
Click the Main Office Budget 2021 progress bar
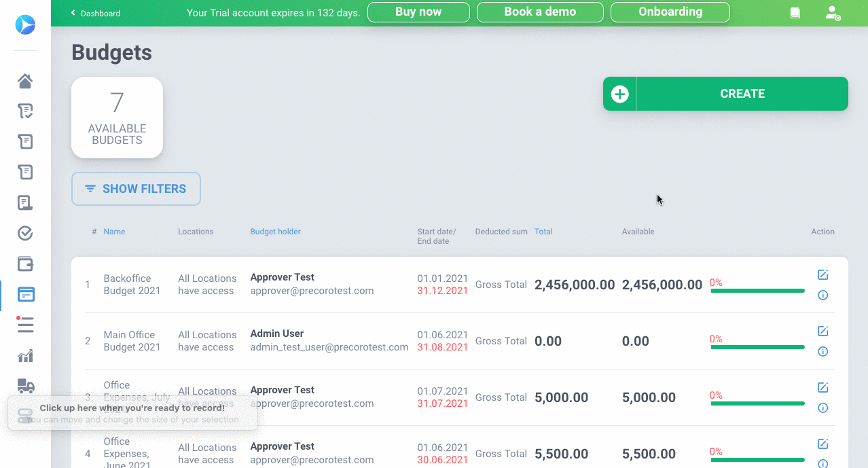pyautogui.click(x=757, y=347)
